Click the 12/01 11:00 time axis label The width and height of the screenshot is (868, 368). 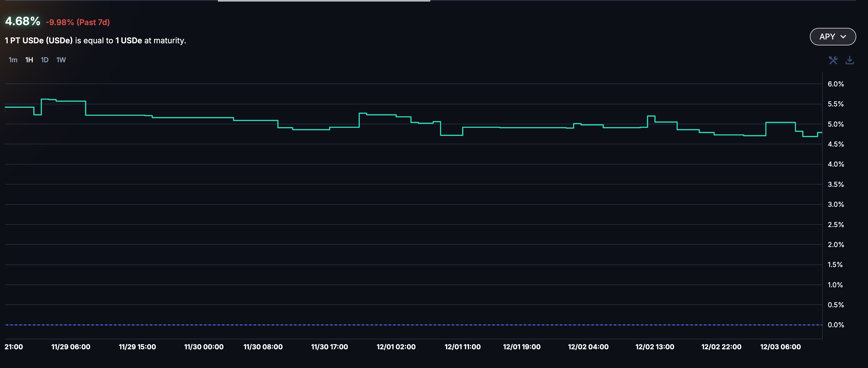462,347
